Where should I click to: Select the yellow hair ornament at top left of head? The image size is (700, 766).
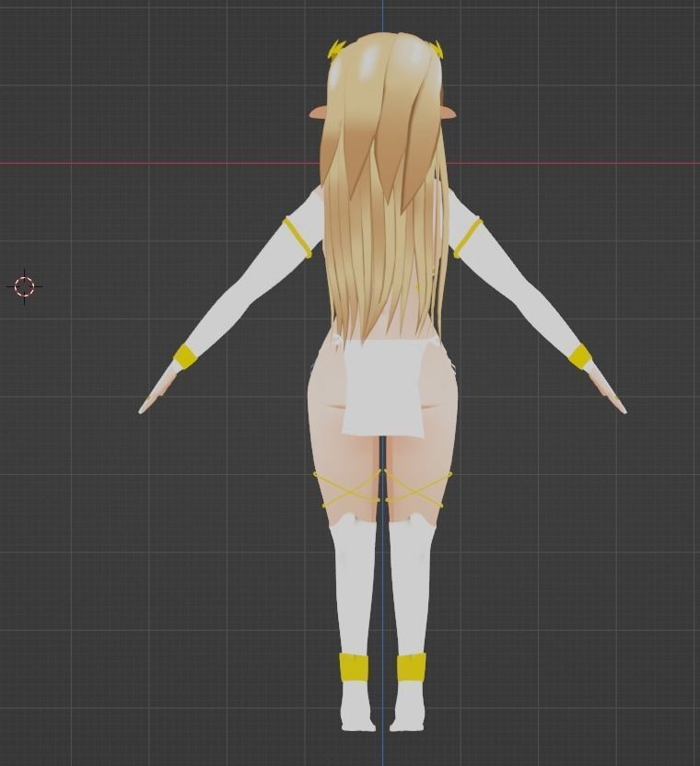point(338,49)
